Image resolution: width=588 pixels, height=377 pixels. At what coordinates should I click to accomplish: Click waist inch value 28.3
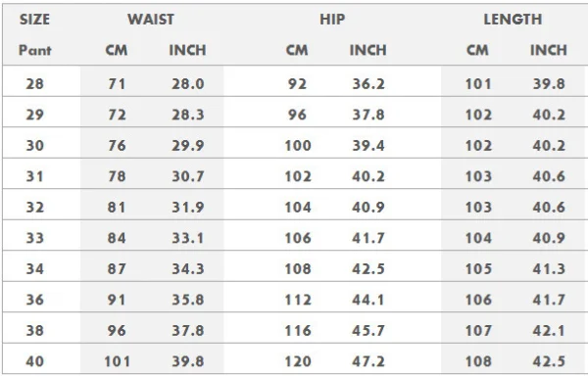pyautogui.click(x=188, y=115)
